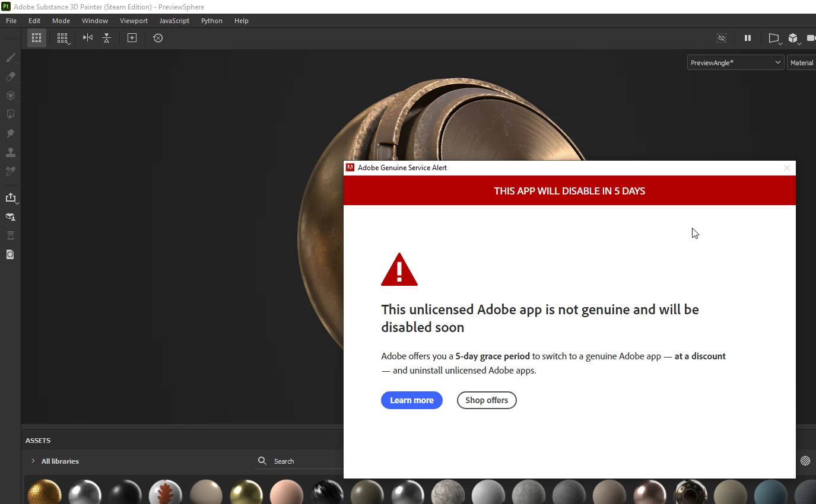Click the red warning triangle icon
Image resolution: width=816 pixels, height=504 pixels.
click(399, 270)
